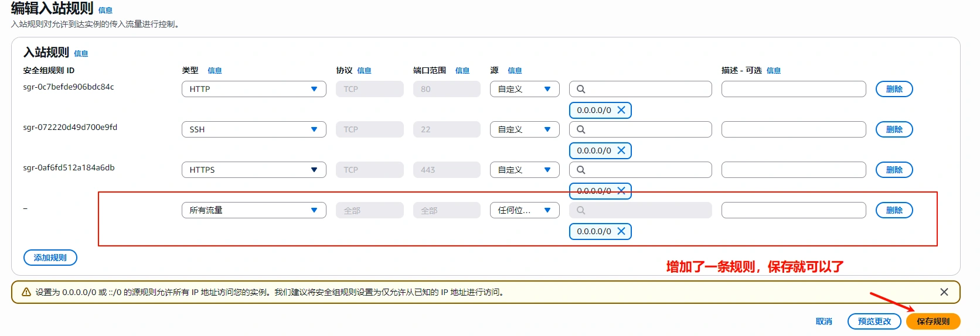Click description field for HTTP rule
This screenshot has width=980, height=336.
793,89
